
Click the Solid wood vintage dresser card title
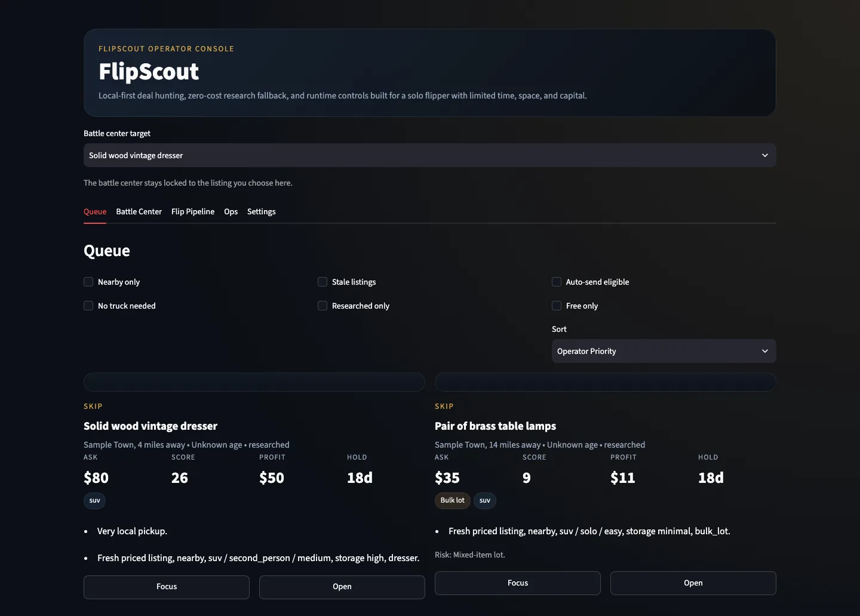pos(150,426)
